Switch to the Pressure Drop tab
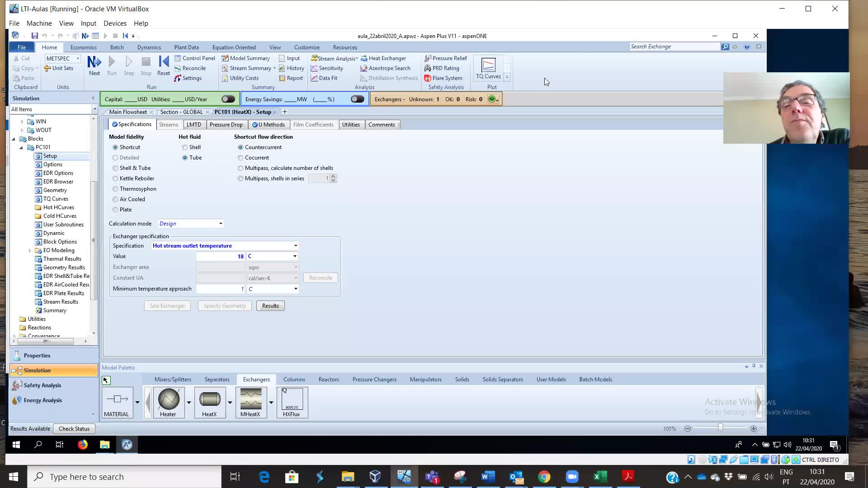The width and height of the screenshot is (868, 488). (226, 125)
